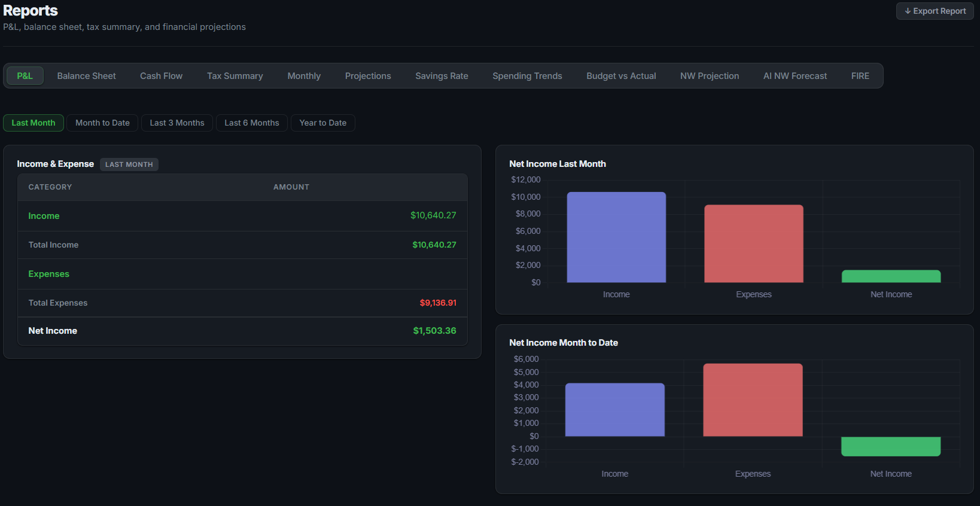Click the Export Report button
Screen dimensions: 980x506
(x=935, y=11)
